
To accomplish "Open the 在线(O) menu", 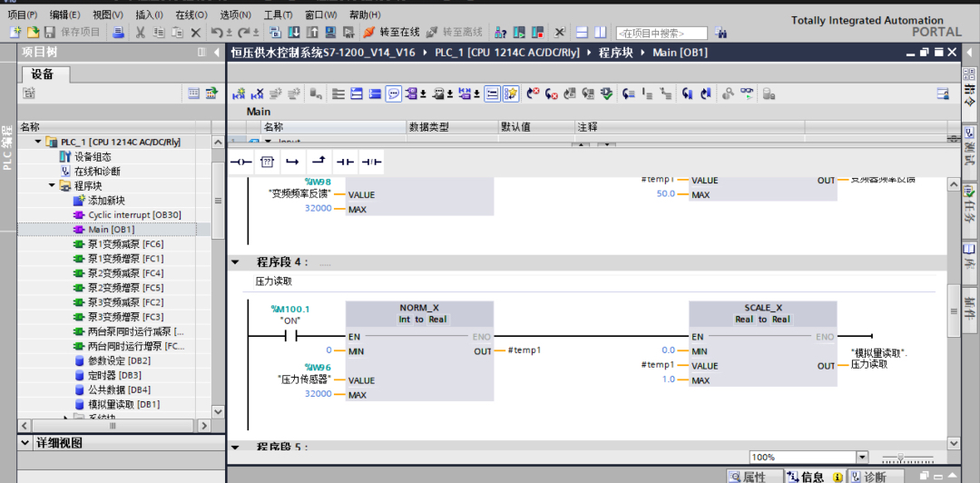I will point(191,15).
